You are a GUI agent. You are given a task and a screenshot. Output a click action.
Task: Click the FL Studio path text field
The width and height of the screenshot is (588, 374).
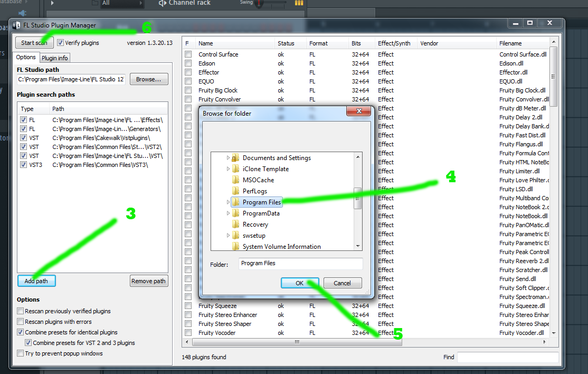pos(71,79)
